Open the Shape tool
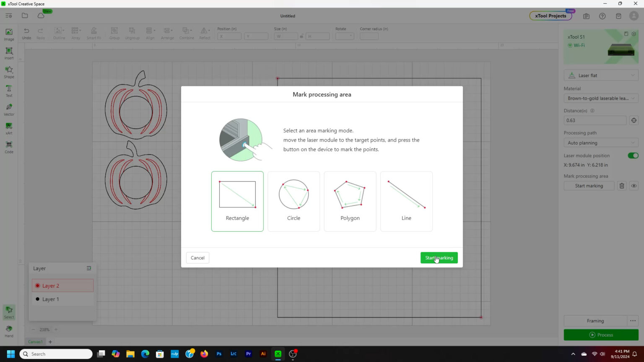 tap(9, 71)
